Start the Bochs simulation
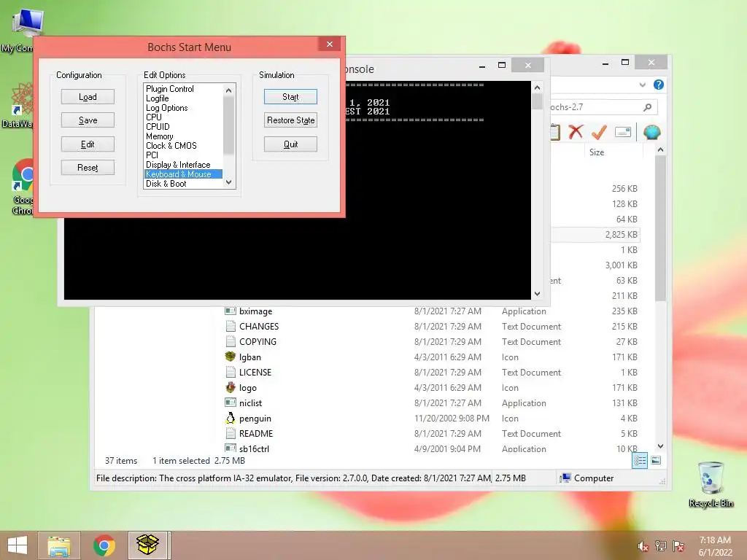747x560 pixels. (x=290, y=97)
